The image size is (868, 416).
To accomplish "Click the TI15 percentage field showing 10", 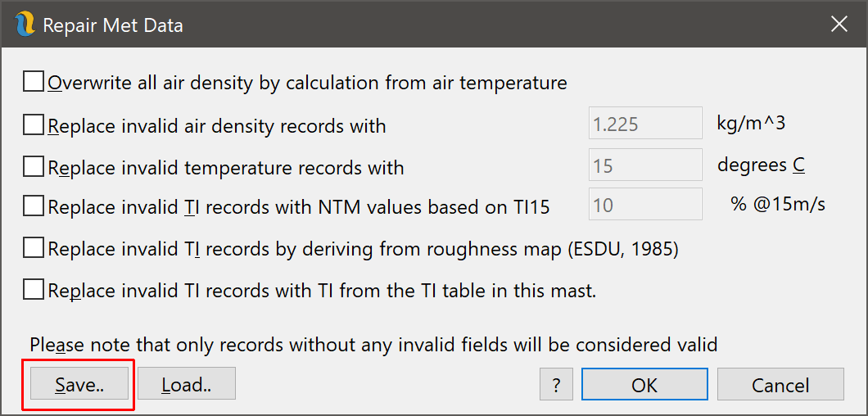I will pos(645,205).
